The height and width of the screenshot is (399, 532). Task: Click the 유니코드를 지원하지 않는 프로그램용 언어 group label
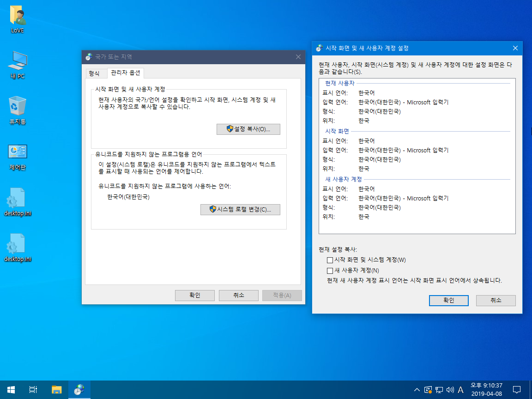[149, 154]
